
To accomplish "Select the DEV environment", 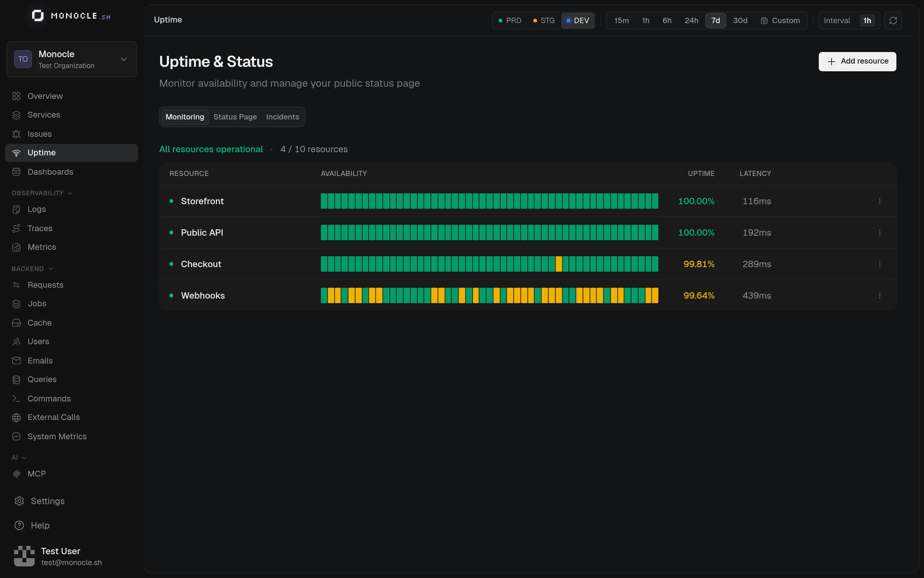I will [x=578, y=21].
